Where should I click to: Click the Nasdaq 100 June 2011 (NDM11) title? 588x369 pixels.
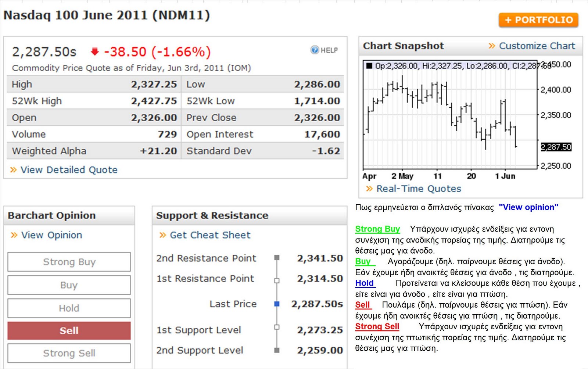[107, 15]
